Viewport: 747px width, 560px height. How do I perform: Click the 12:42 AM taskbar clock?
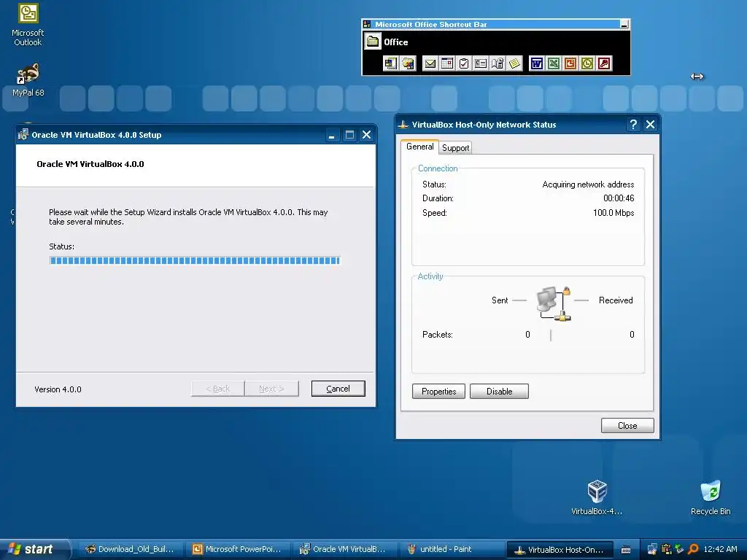tap(720, 549)
